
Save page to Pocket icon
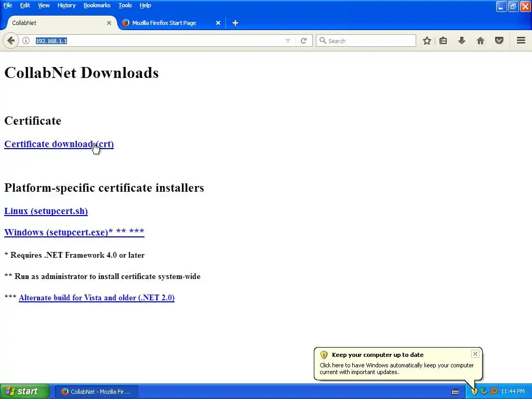499,41
